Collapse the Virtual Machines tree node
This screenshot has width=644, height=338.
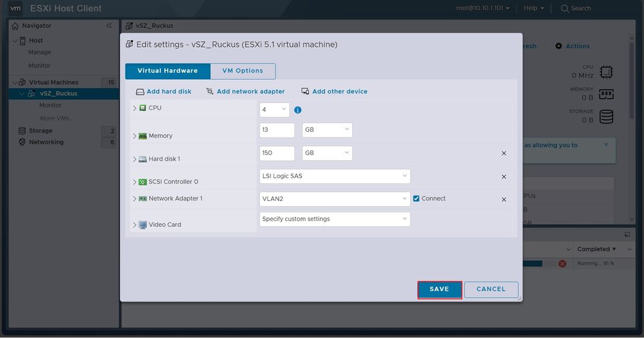coord(15,82)
